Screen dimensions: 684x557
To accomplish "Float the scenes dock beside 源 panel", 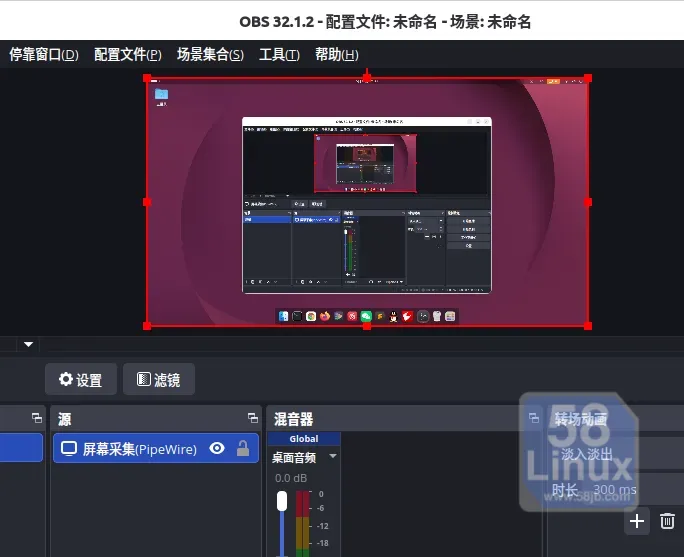I will click(37, 418).
